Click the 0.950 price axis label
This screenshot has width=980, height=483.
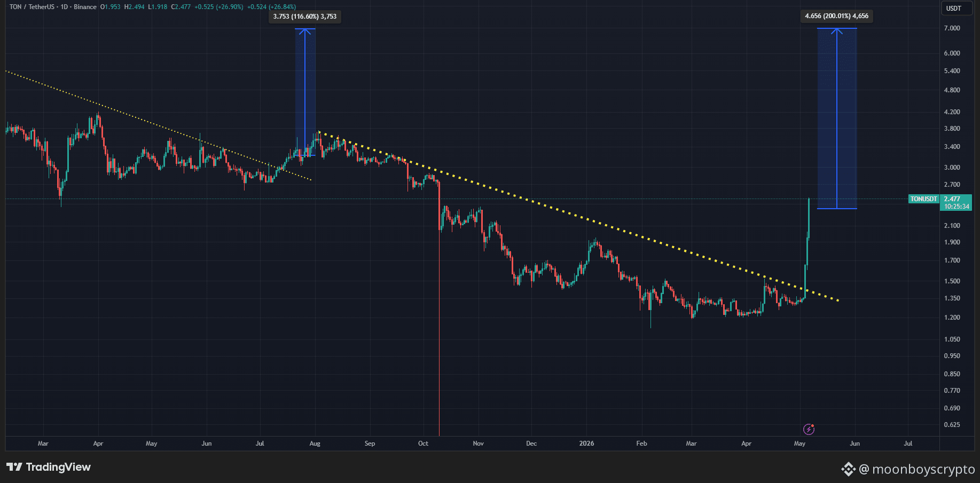[x=952, y=356]
